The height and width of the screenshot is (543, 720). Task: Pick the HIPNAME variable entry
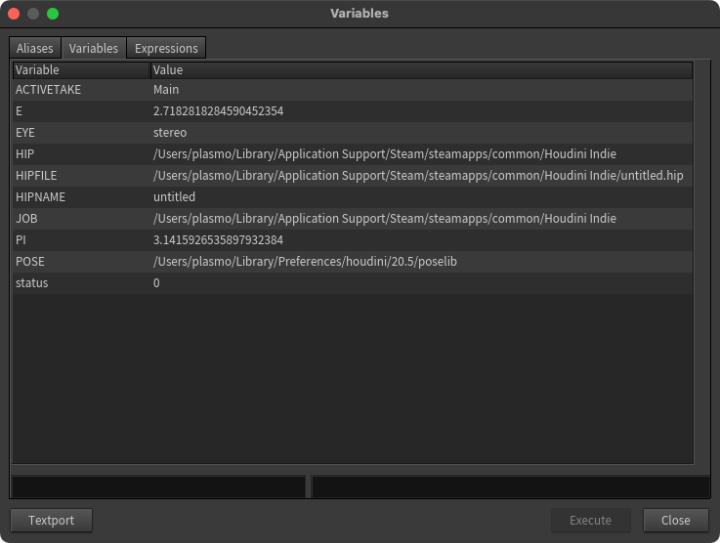tap(40, 197)
